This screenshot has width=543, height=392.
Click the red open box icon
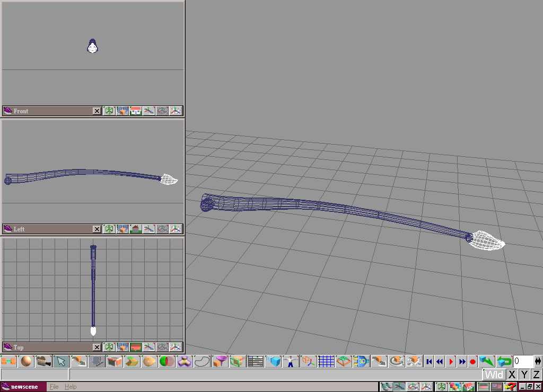(115, 362)
